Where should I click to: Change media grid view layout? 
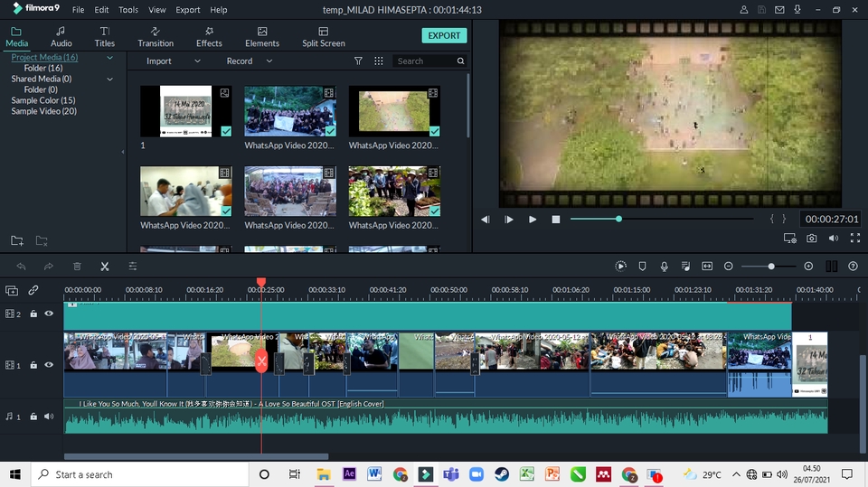379,61
